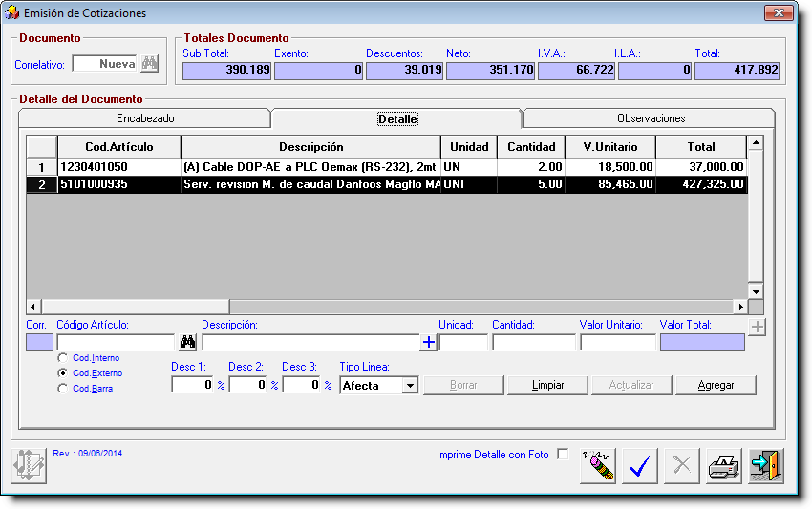Click the I.V.A. field showing 66.722
The width and height of the screenshot is (812, 509).
pos(576,71)
